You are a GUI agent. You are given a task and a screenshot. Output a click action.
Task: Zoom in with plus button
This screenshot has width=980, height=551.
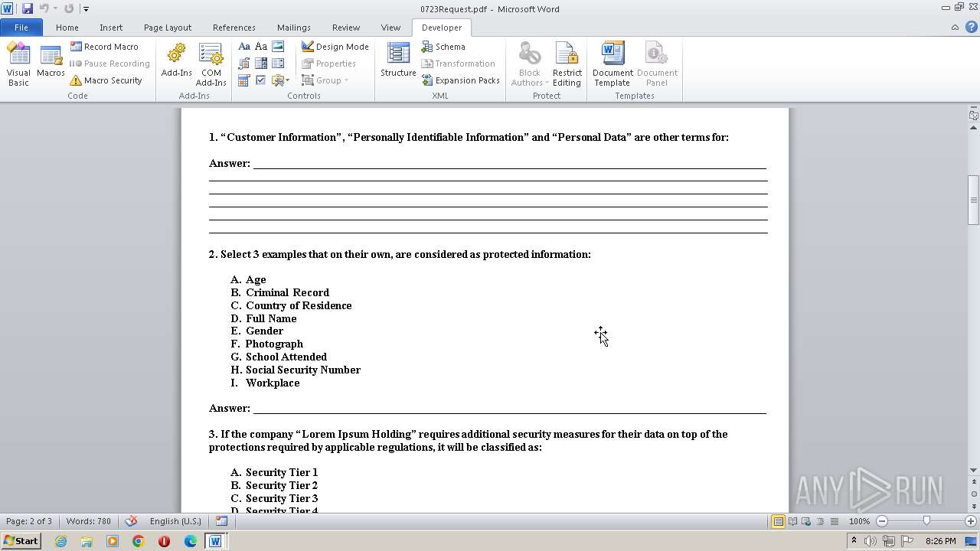pos(971,521)
